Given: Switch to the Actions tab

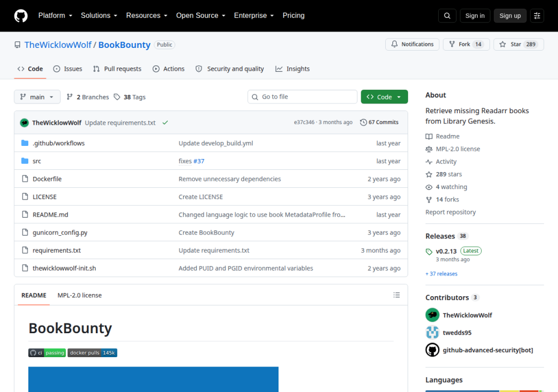Looking at the screenshot, I should (168, 69).
